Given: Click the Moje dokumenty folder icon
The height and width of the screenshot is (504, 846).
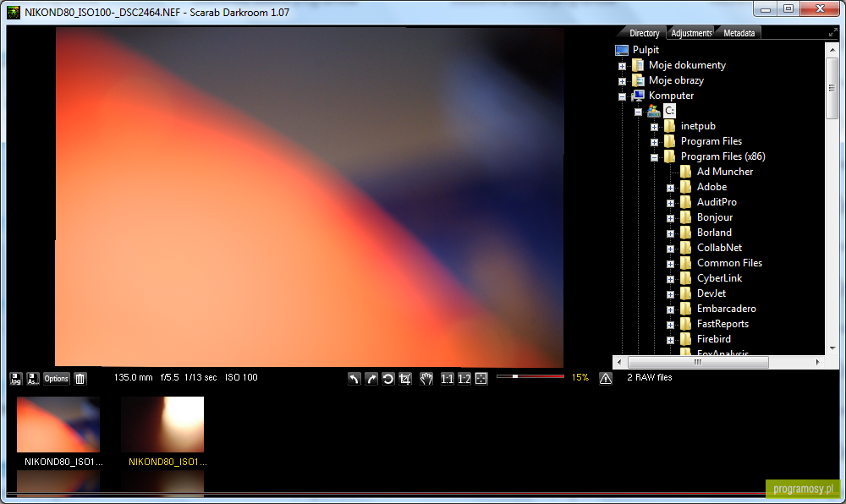Looking at the screenshot, I should point(638,65).
